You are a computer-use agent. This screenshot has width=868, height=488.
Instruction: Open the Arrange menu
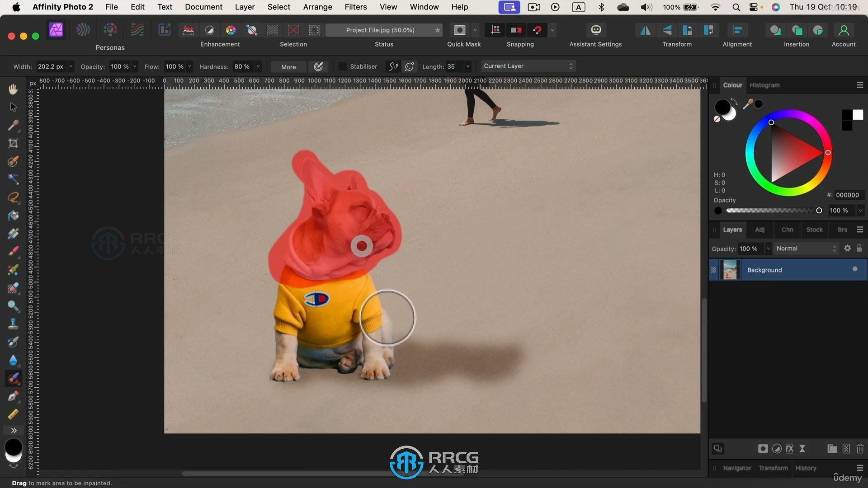[x=317, y=7]
